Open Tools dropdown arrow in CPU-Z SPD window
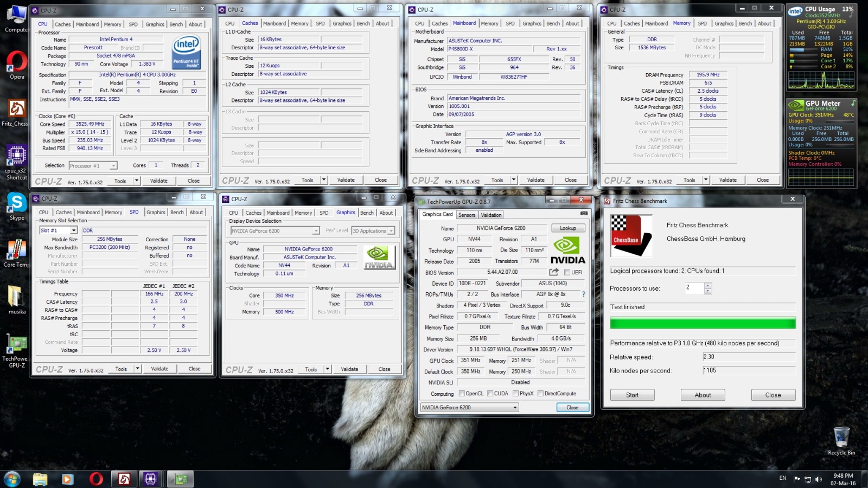The height and width of the screenshot is (488, 868). 138,369
